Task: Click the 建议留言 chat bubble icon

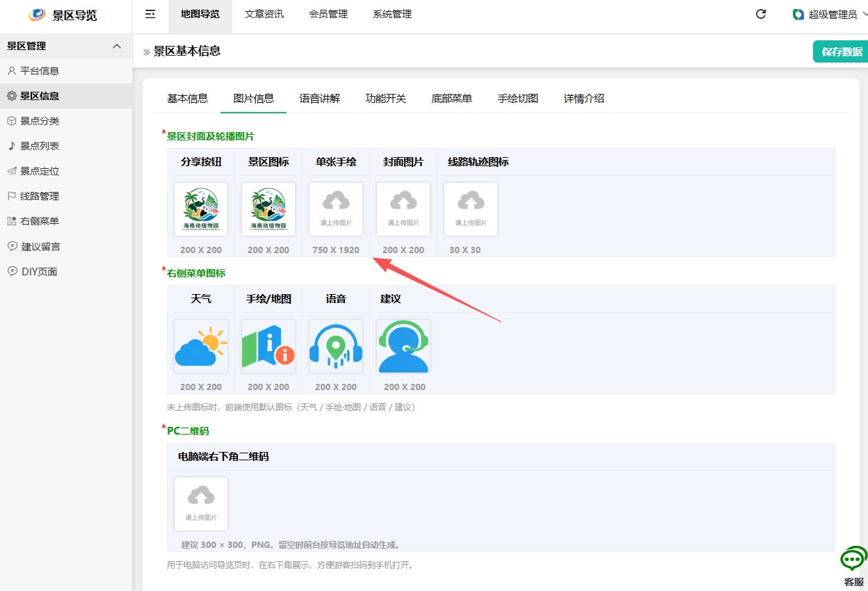Action: coord(12,246)
